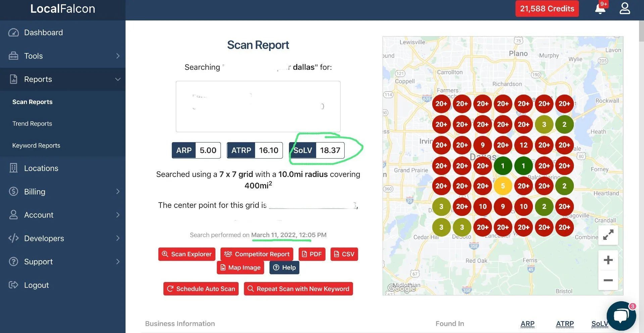Open the notifications bell icon
The height and width of the screenshot is (333, 644).
pos(600,9)
